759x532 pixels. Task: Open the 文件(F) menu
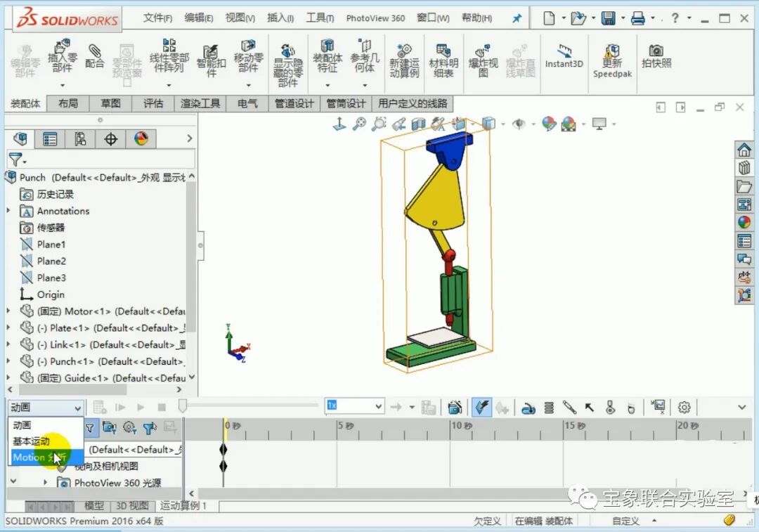pos(157,18)
